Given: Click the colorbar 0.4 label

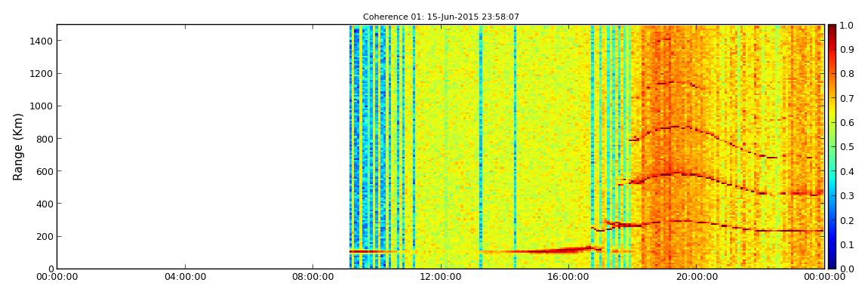Looking at the screenshot, I should (x=847, y=171).
